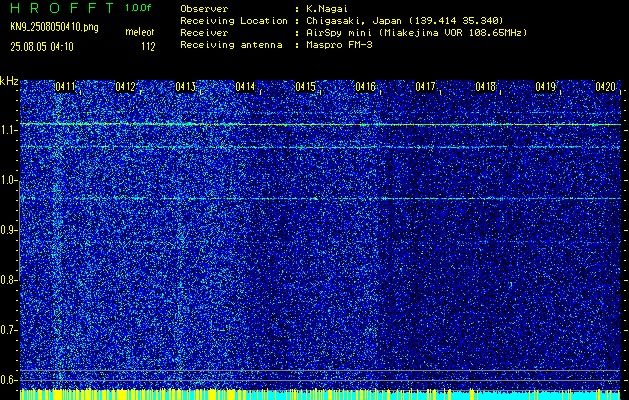Select the Chigasaki, Japan location value
This screenshot has height=400, width=629.
[403, 21]
